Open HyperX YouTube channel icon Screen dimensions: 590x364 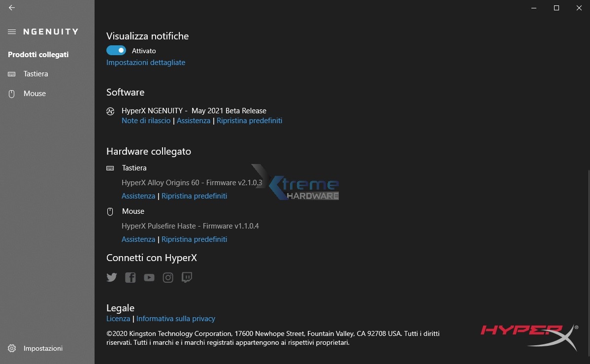coord(149,278)
